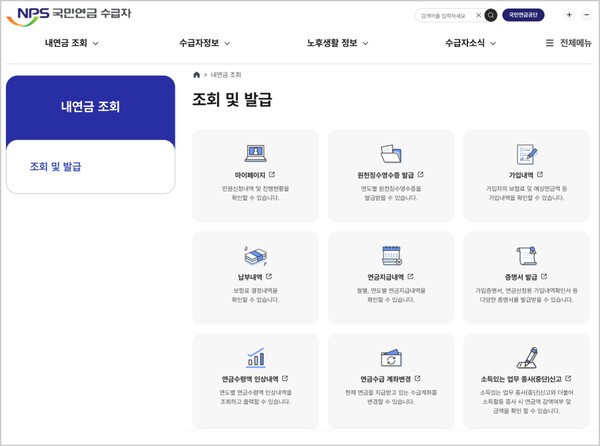The width and height of the screenshot is (600, 446).
Task: Click text 월별, 연도별 연금지급내역을
Action: (x=391, y=290)
